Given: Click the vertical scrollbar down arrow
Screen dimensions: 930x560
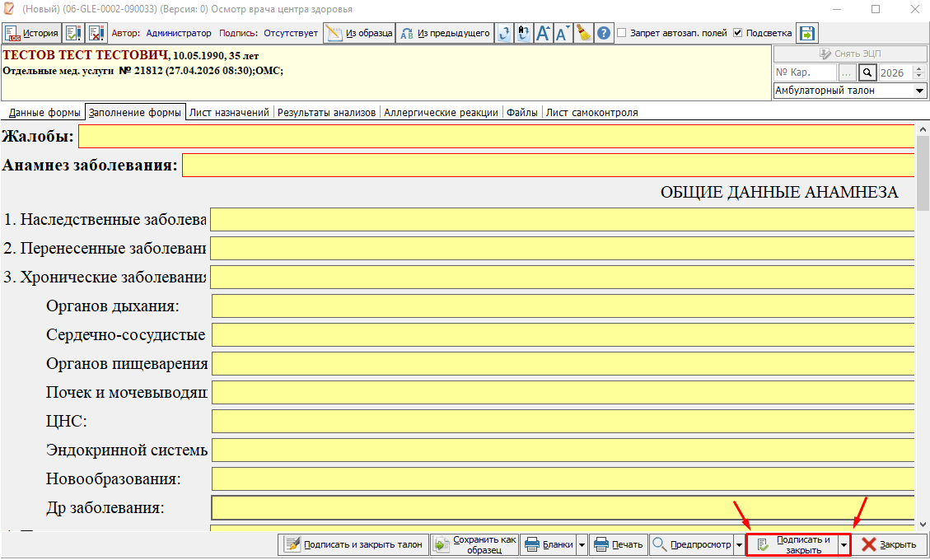Looking at the screenshot, I should coord(923,524).
